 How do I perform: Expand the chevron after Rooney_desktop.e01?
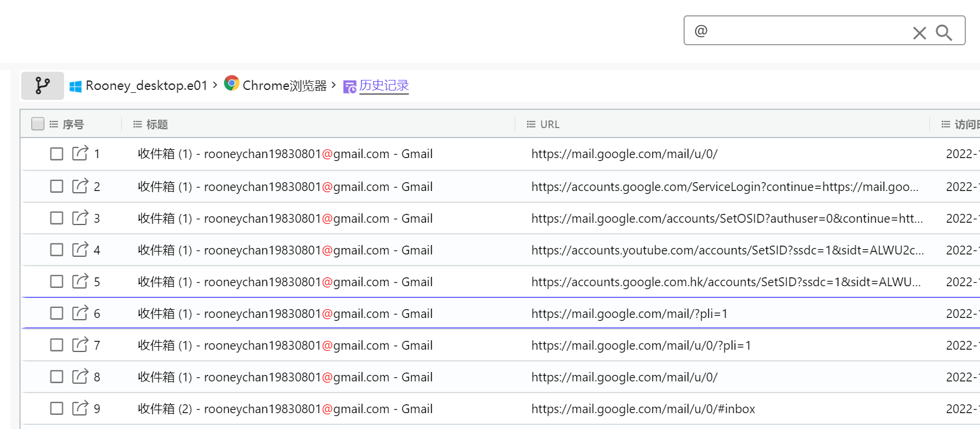point(215,85)
